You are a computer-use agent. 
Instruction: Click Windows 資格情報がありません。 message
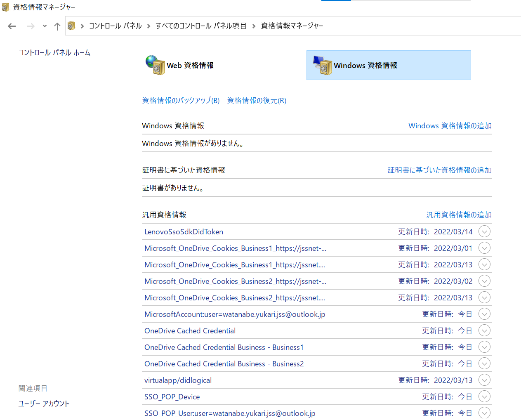coord(194,144)
